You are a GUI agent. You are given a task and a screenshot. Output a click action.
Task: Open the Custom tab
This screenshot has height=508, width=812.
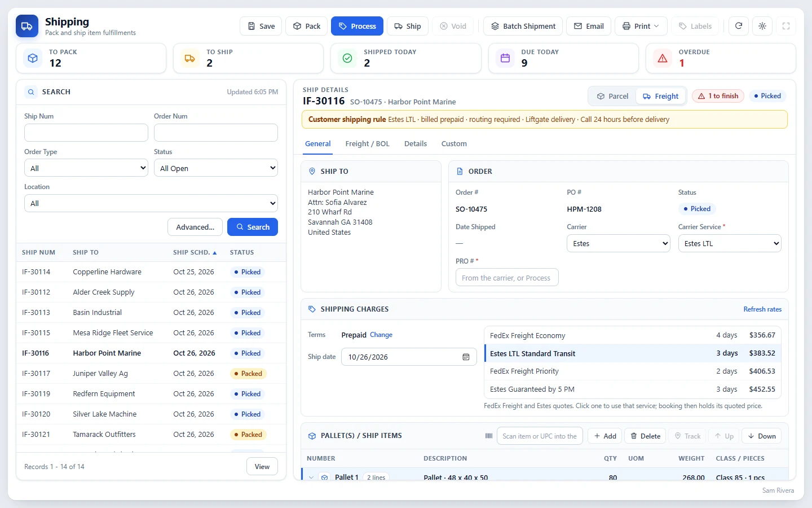(454, 144)
